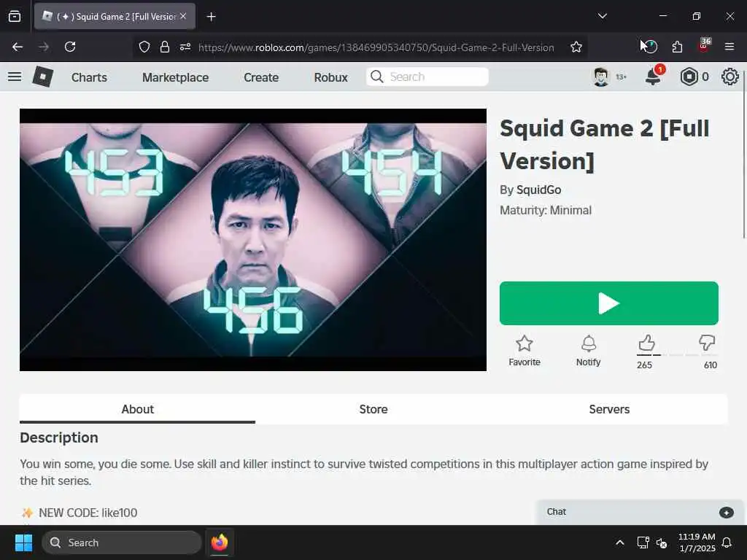
Task: Click the Firefox taskbar icon
Action: tap(220, 542)
